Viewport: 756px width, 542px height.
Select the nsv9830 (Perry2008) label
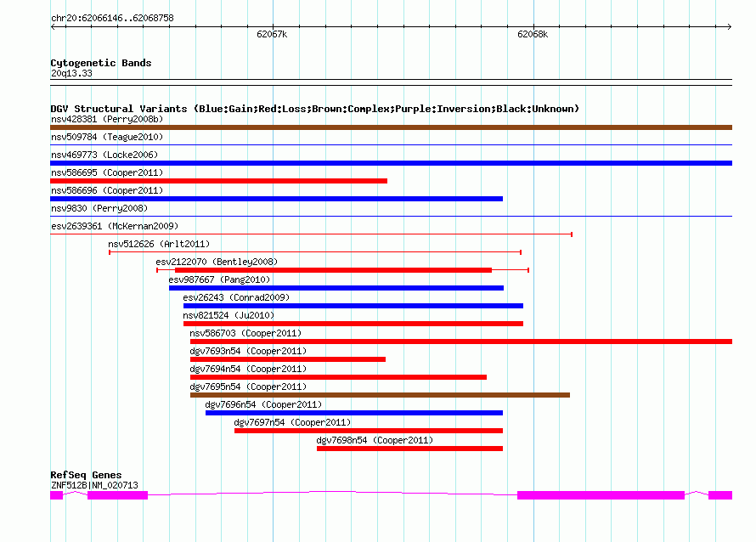coord(99,208)
